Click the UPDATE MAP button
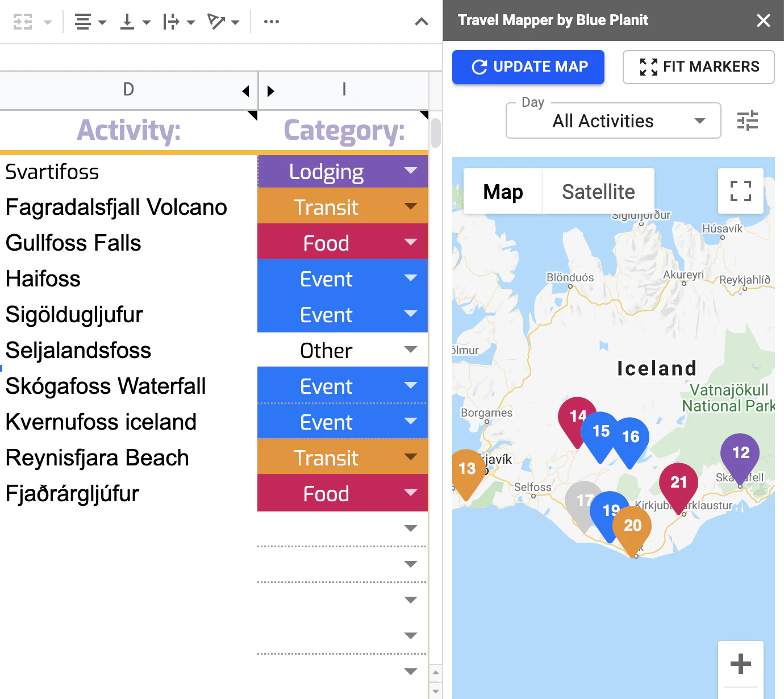The width and height of the screenshot is (784, 699). [528, 67]
